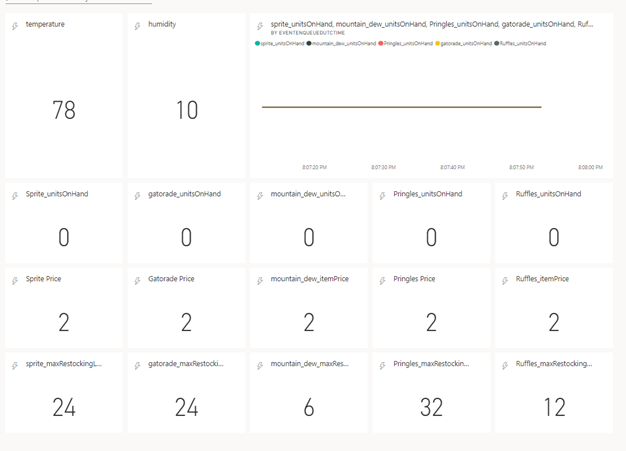Click the Ruffles_unitsOnHand tile title

tap(549, 194)
